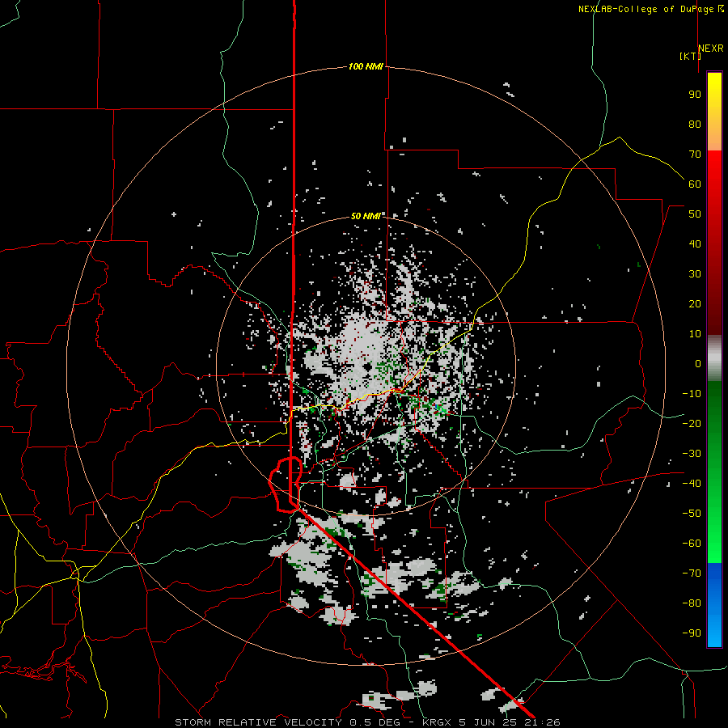Click the [KT] units label
The width and height of the screenshot is (728, 728).
coord(690,56)
